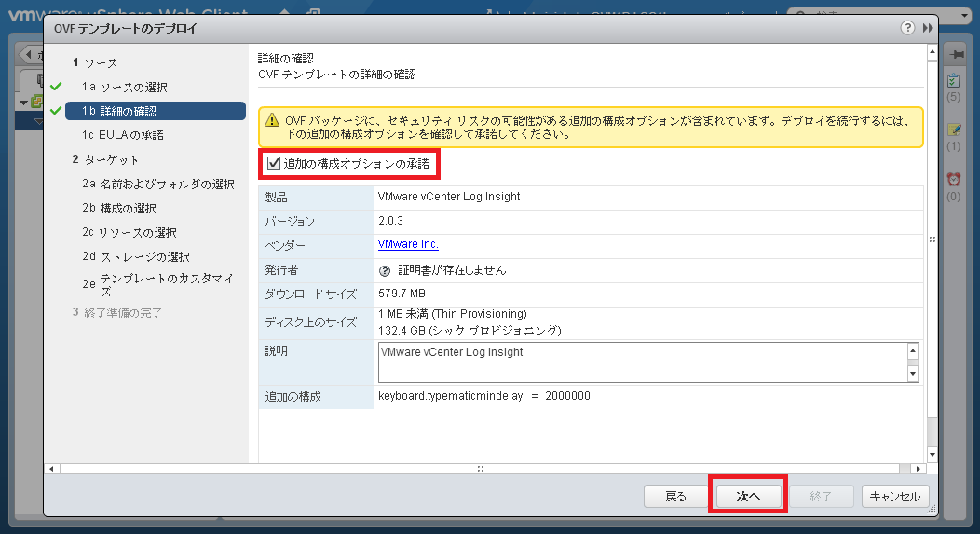This screenshot has height=534, width=980.
Task: Select step 2a 名前およびフォルダの選択
Action: tap(158, 184)
